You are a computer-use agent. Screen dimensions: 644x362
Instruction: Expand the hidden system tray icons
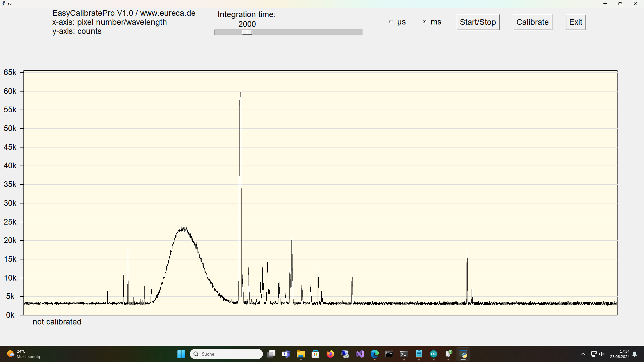tap(583, 354)
